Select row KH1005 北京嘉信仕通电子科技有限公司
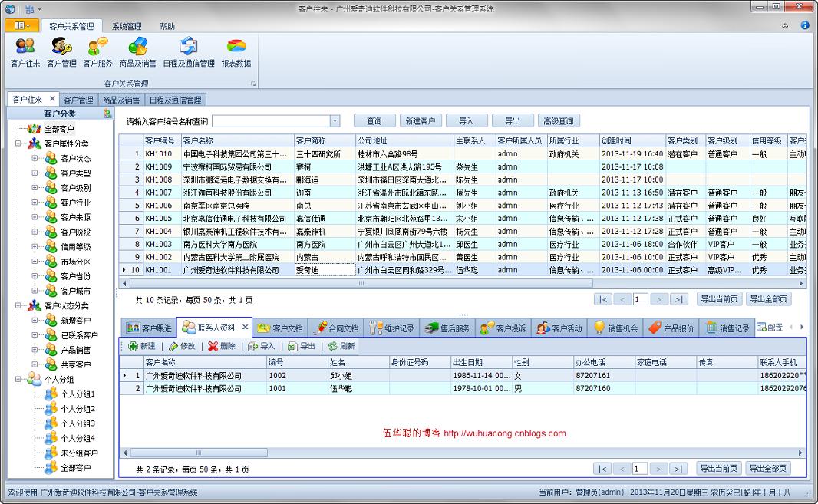818x504 pixels. tap(462, 219)
